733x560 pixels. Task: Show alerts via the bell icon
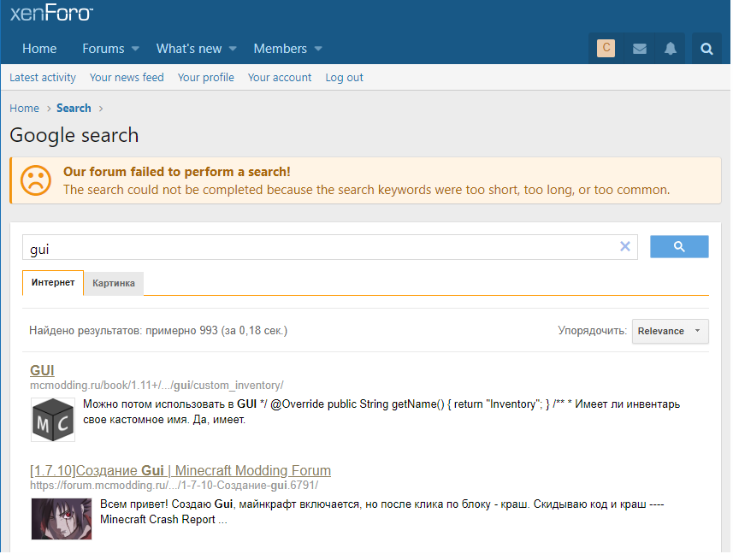671,49
